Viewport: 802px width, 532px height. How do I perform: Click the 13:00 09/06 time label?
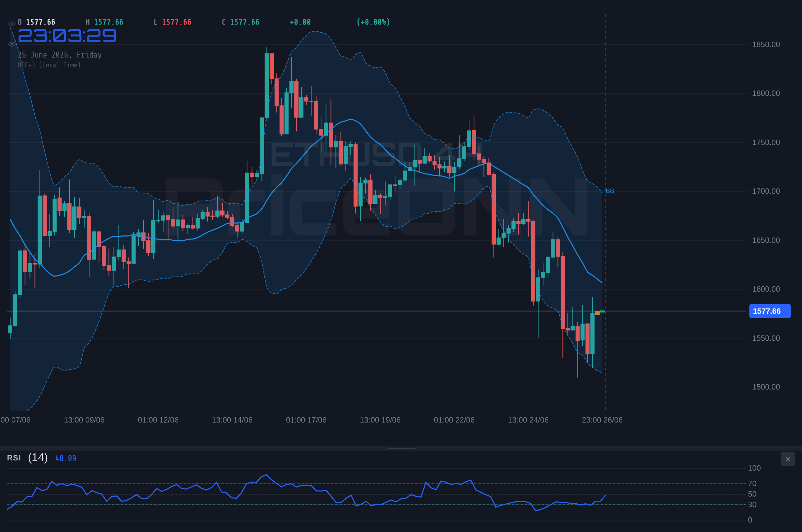click(x=84, y=420)
